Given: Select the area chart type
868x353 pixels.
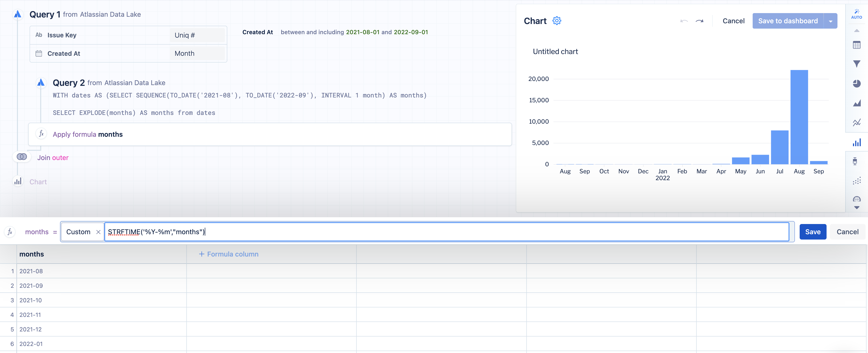Looking at the screenshot, I should click(x=856, y=103).
